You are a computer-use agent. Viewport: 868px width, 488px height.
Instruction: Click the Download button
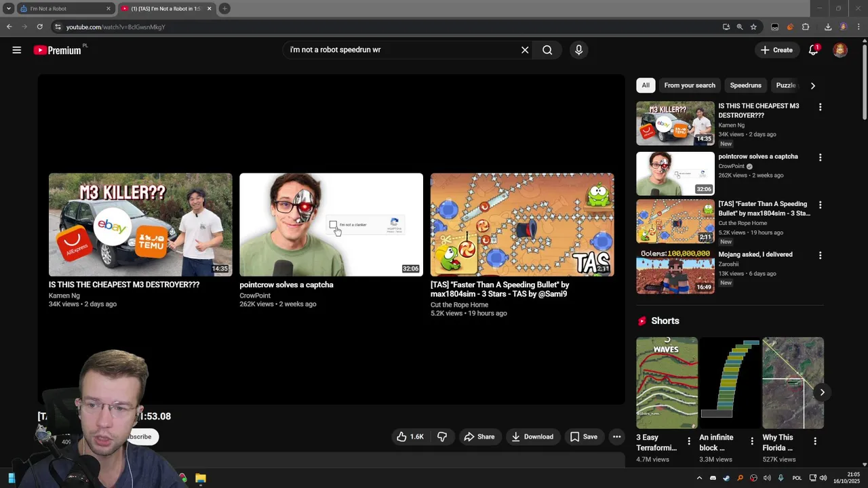[532, 437]
